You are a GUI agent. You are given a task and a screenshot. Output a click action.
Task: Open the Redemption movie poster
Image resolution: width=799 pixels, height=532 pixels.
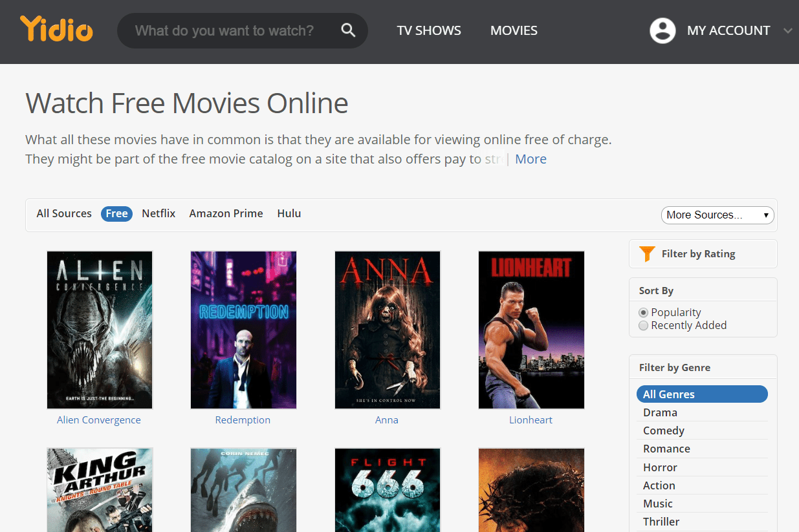[243, 330]
